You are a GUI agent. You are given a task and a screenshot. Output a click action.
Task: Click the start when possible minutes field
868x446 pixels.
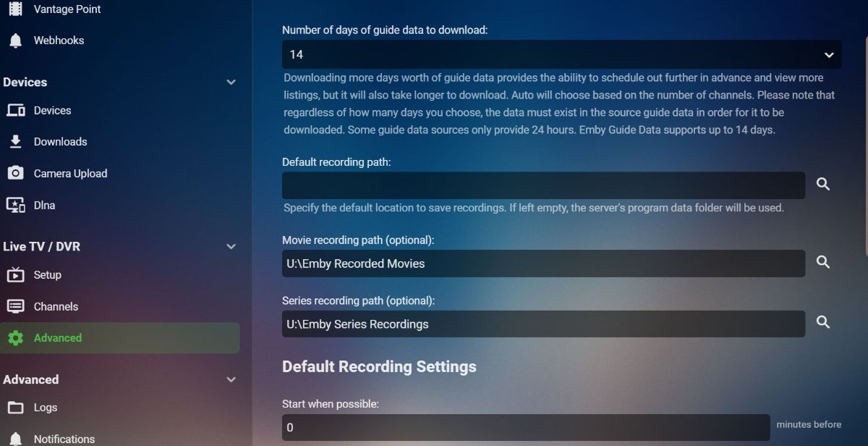coord(526,427)
